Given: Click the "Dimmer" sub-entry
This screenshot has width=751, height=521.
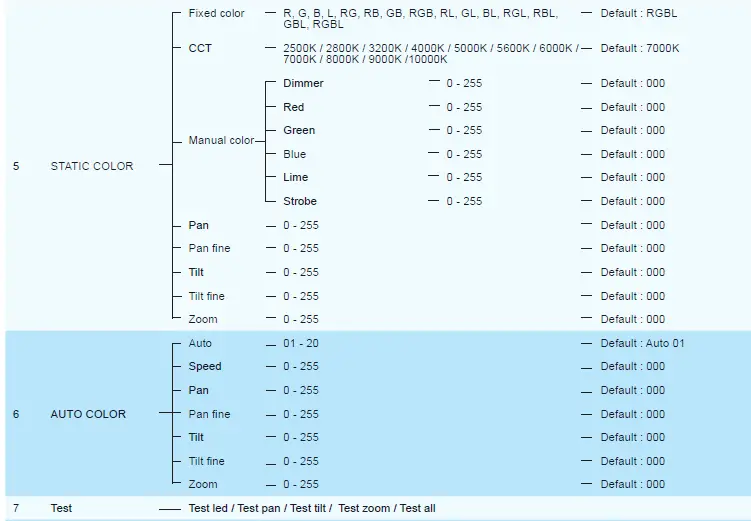Looking at the screenshot, I should pyautogui.click(x=303, y=83).
